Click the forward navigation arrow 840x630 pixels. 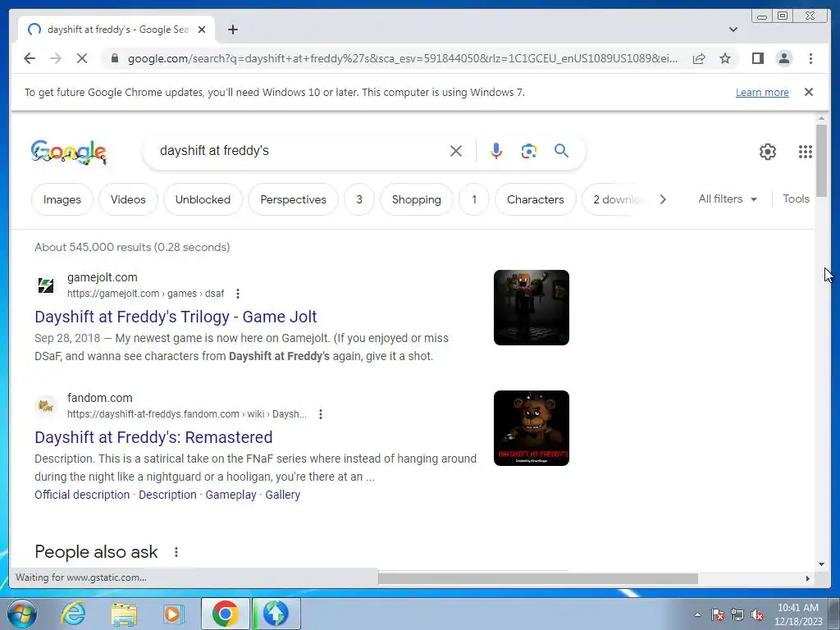tap(56, 58)
